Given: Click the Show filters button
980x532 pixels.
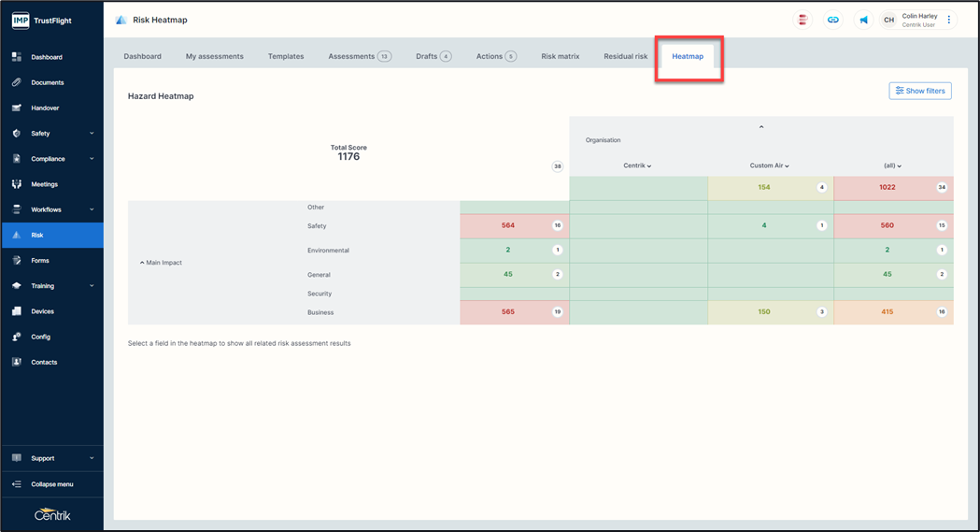Looking at the screenshot, I should 919,91.
